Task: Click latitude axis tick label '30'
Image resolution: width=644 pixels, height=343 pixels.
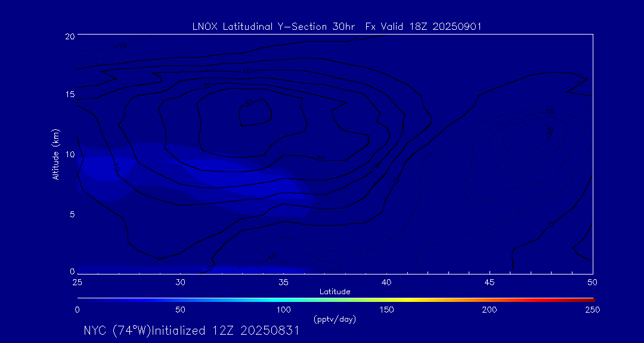Action: (x=180, y=282)
